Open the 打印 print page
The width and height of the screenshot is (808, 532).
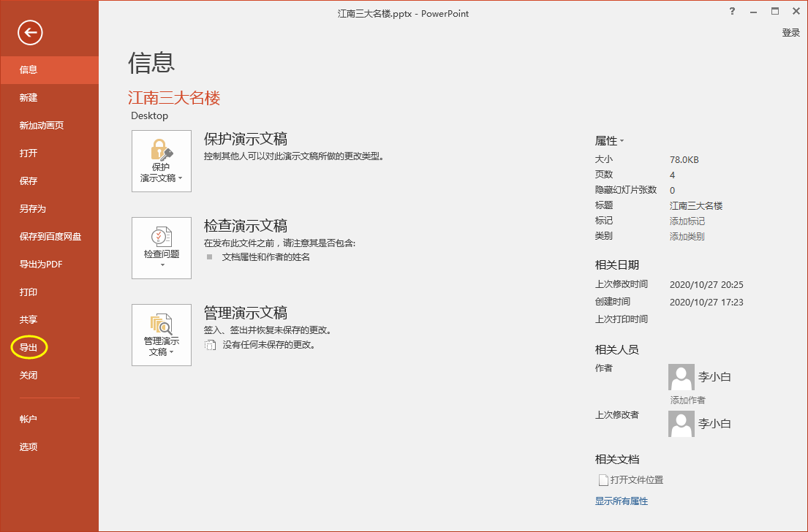coord(29,292)
